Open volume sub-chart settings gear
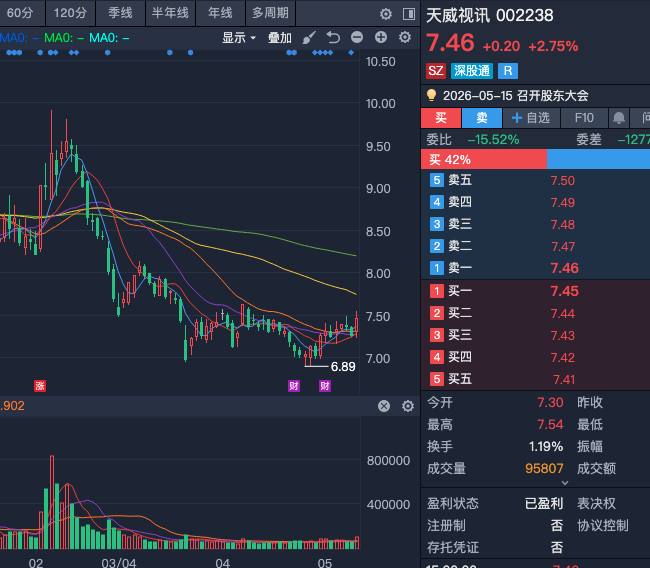 [x=408, y=406]
